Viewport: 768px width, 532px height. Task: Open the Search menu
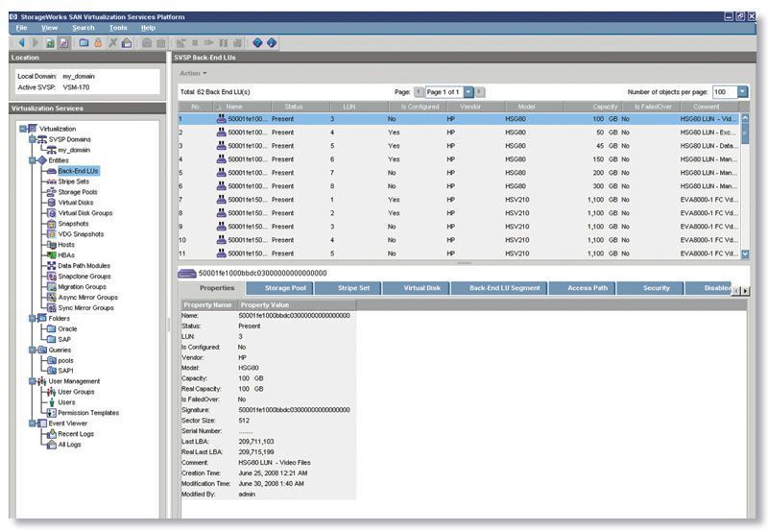[x=84, y=28]
